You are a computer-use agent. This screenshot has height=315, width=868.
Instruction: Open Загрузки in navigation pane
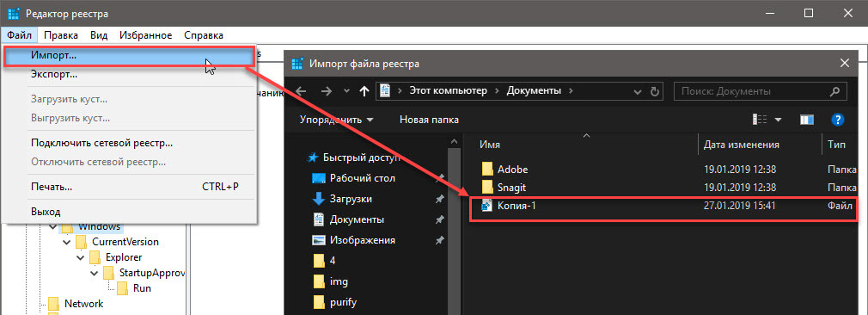click(x=351, y=199)
